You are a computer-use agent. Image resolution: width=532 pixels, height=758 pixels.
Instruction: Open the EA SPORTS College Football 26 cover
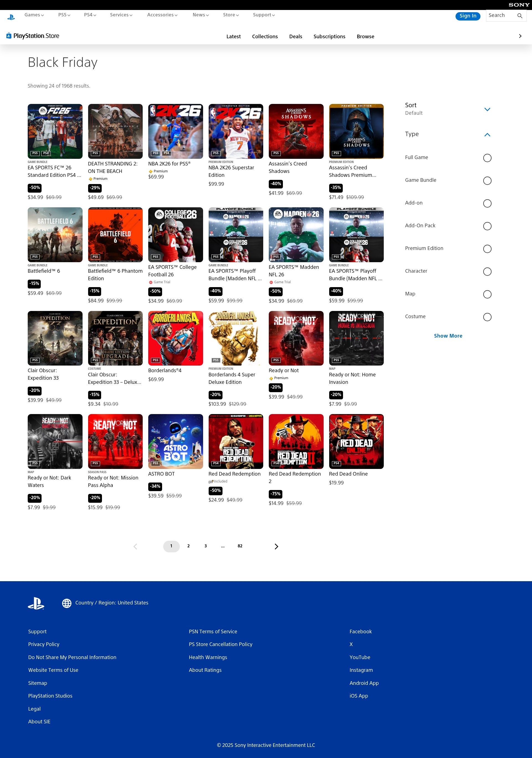click(x=176, y=235)
